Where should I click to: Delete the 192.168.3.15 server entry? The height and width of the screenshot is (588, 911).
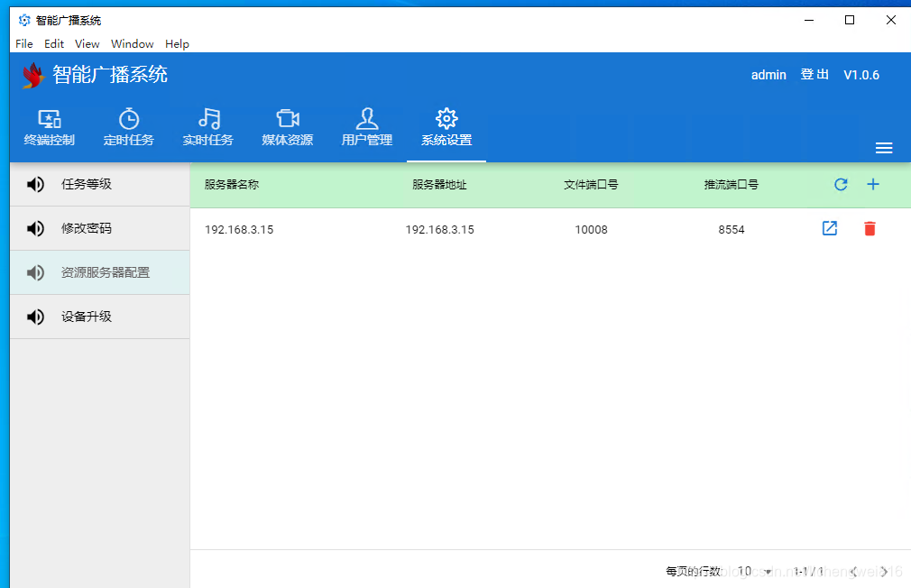click(870, 229)
